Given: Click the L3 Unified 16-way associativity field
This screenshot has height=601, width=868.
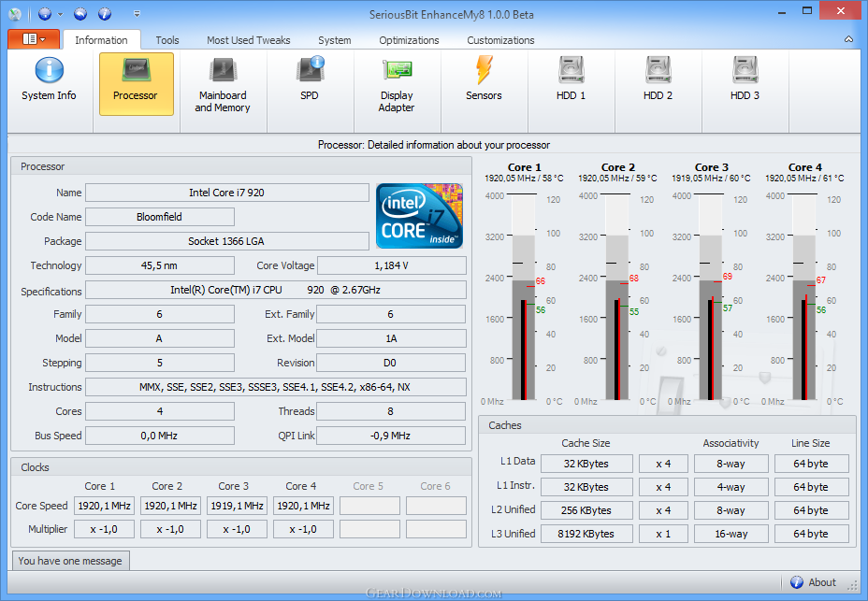Looking at the screenshot, I should click(x=731, y=534).
